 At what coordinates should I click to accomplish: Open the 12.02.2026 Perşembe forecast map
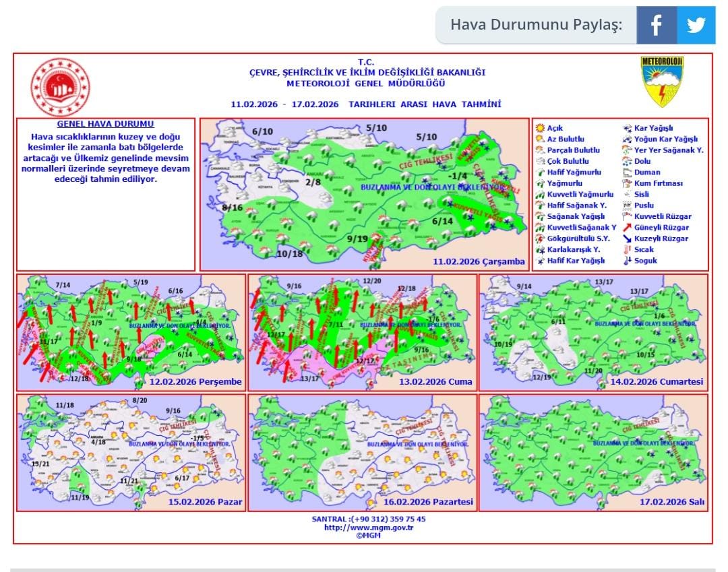coord(130,332)
